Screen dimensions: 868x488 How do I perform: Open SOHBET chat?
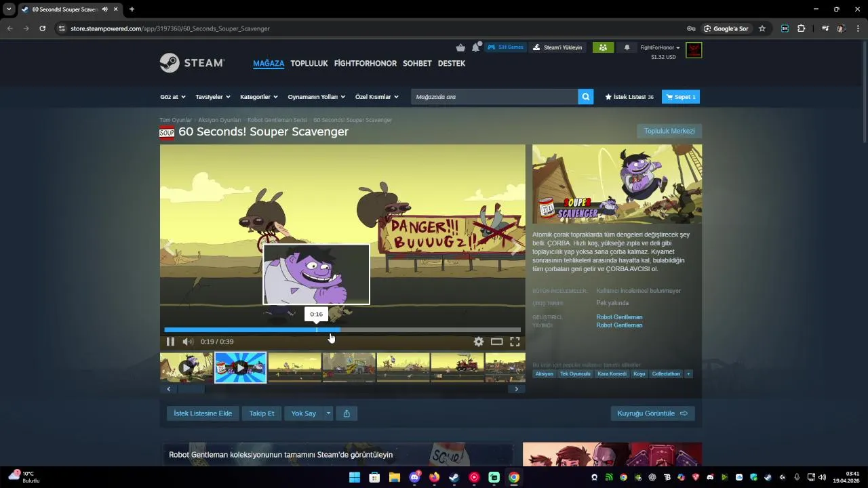(x=417, y=63)
